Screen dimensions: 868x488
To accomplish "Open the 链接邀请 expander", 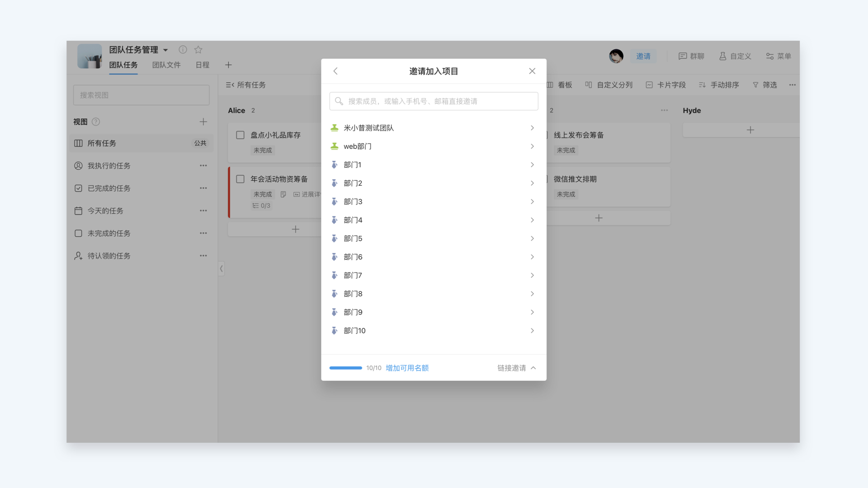I will (517, 368).
